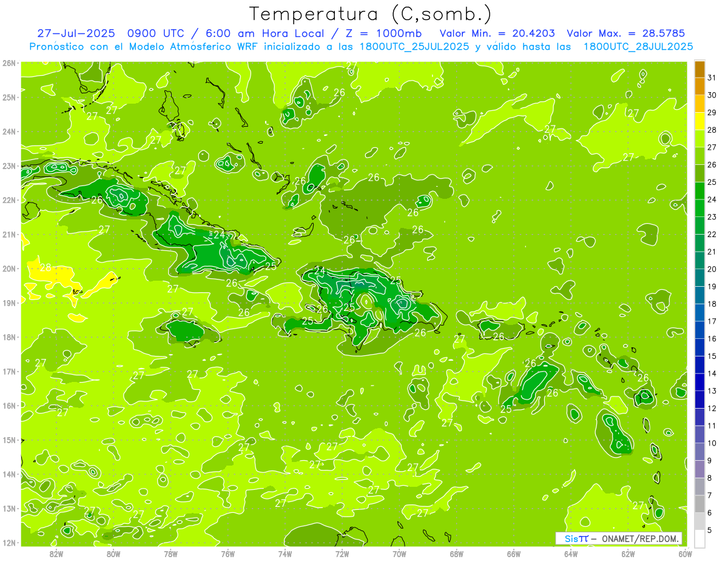Image resolution: width=728 pixels, height=562 pixels.
Task: Click the 82W longitude axis label
Action: [x=56, y=554]
